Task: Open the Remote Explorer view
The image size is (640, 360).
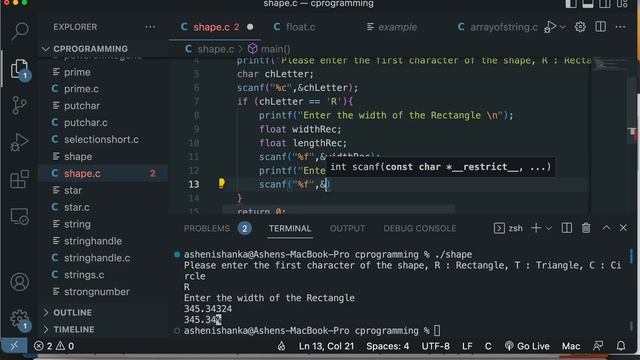Action: (19, 216)
